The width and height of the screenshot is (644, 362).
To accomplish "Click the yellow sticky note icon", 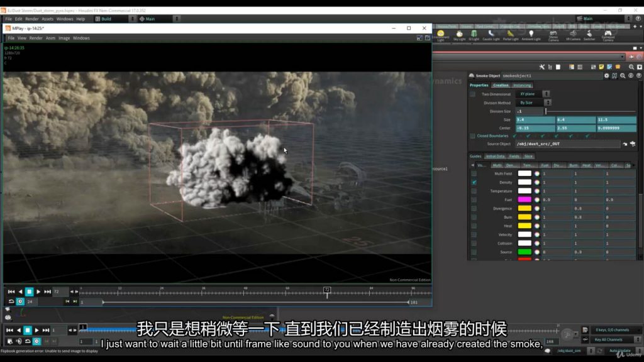I will pyautogui.click(x=601, y=67).
